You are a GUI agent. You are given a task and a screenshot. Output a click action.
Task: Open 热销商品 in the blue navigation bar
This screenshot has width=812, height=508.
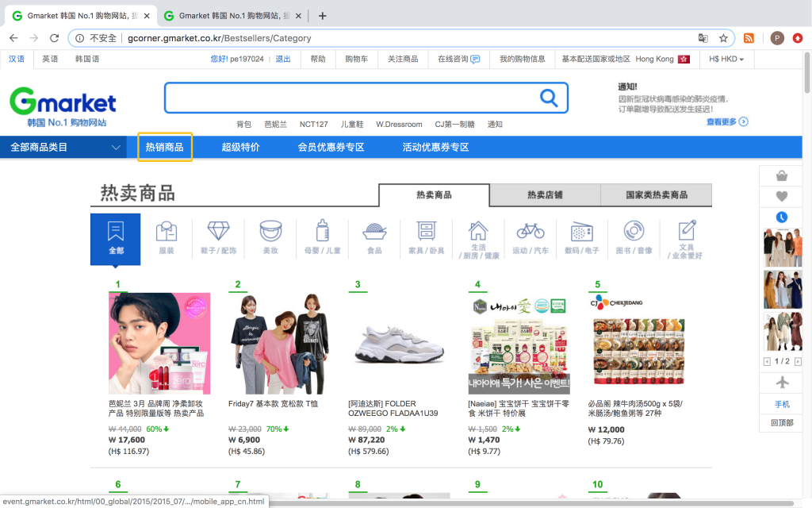tap(165, 147)
